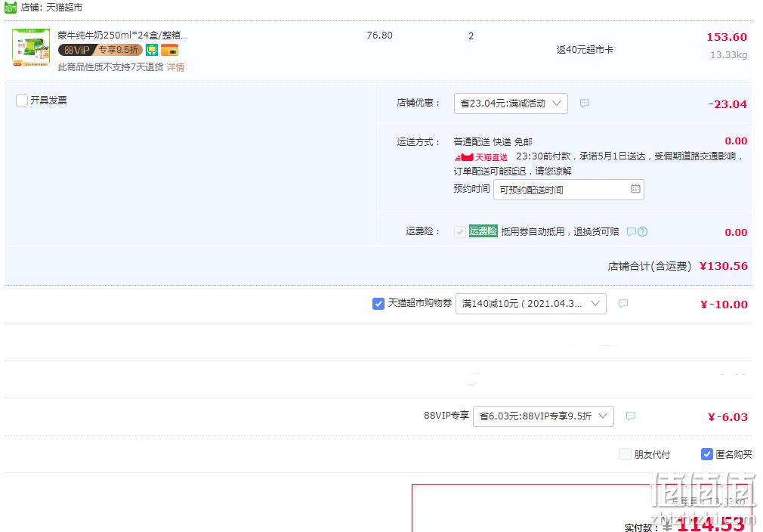Viewport: 763px width, 532px height.
Task: Click the comment icon next to shipping insurance text
Action: tap(631, 232)
